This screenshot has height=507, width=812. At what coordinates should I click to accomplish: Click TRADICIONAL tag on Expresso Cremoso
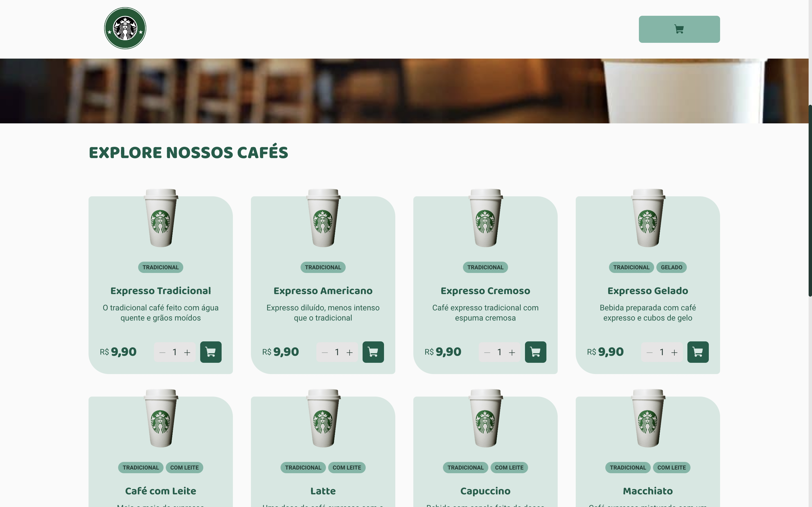point(485,267)
